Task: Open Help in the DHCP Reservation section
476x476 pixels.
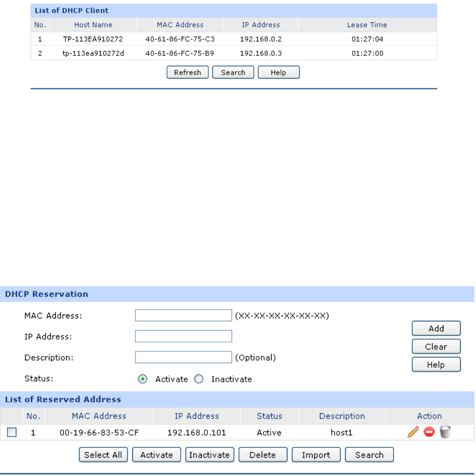Action: pyautogui.click(x=436, y=364)
